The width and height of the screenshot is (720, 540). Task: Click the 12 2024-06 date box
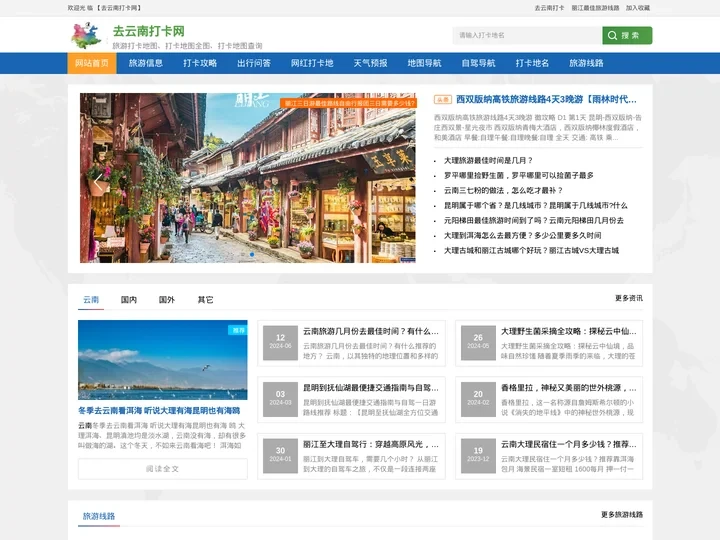280,343
